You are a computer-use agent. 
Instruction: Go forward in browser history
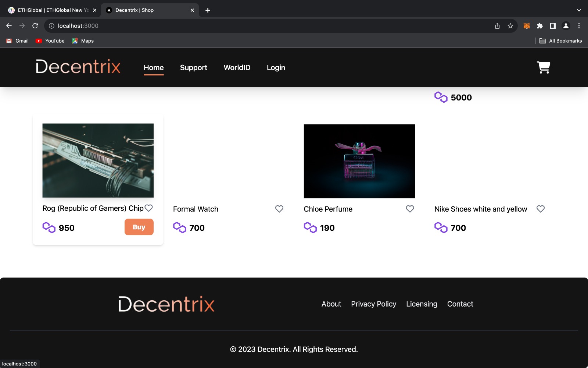coord(22,26)
